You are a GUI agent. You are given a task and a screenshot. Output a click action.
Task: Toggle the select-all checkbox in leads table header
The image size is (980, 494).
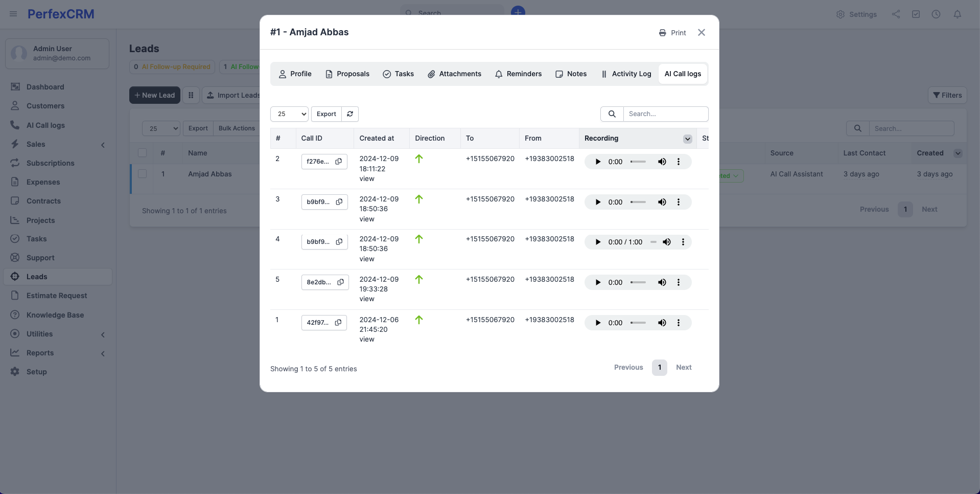[x=142, y=152]
